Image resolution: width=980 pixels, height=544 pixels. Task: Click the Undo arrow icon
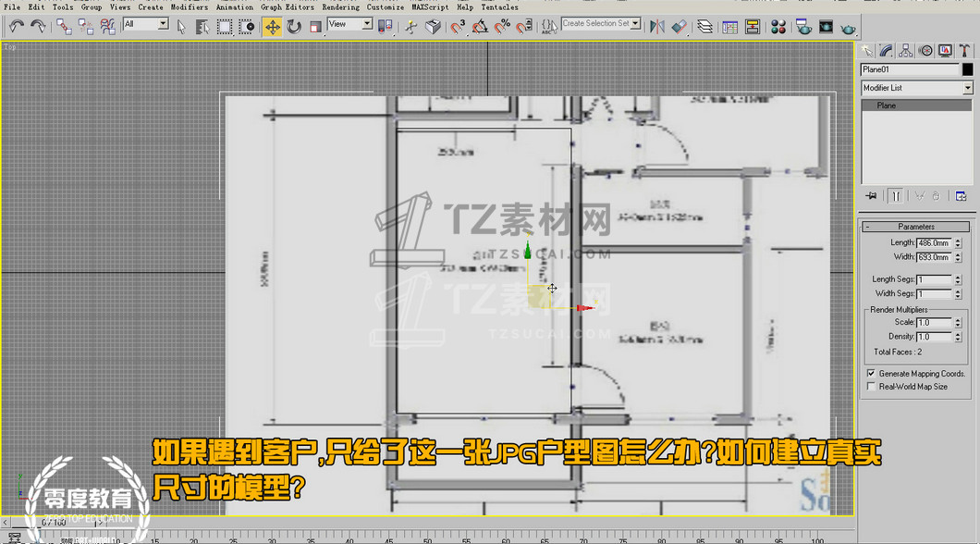tap(17, 26)
